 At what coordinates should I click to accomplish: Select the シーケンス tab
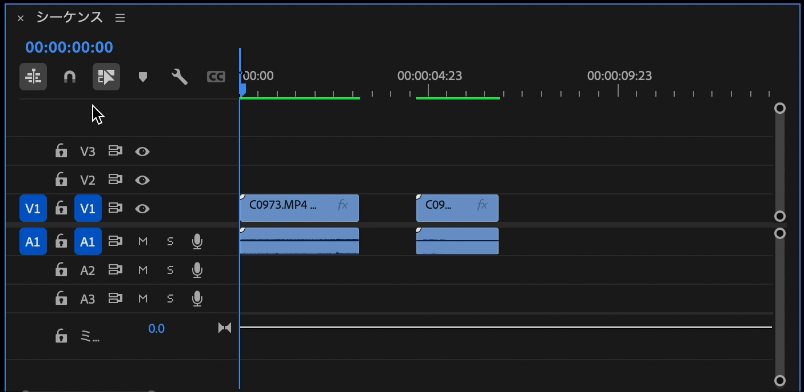69,17
